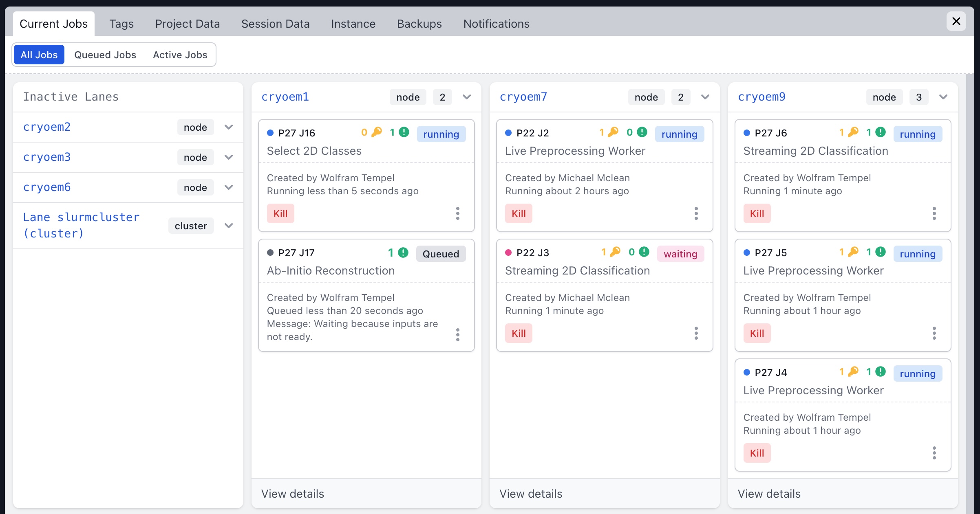
Task: Switch filter to Active Jobs
Action: click(180, 55)
